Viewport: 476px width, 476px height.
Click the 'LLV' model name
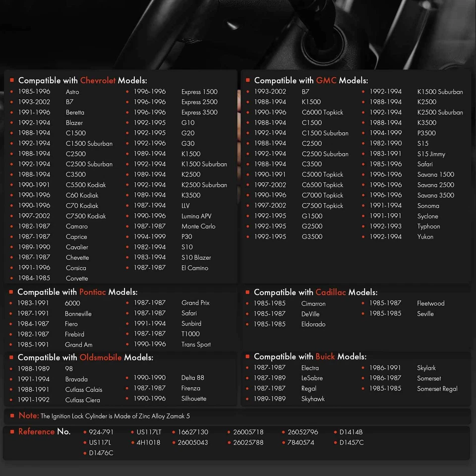(x=185, y=206)
